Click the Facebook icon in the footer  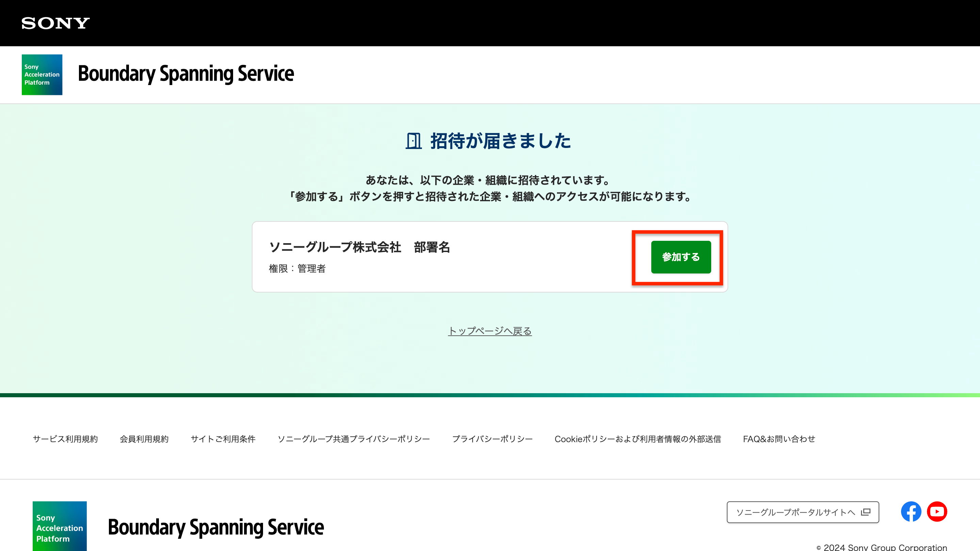pyautogui.click(x=911, y=512)
